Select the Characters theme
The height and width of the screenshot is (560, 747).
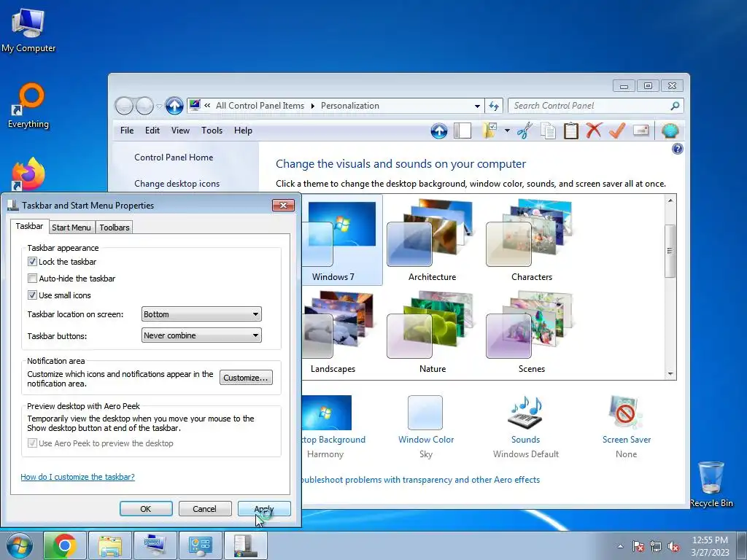point(531,240)
